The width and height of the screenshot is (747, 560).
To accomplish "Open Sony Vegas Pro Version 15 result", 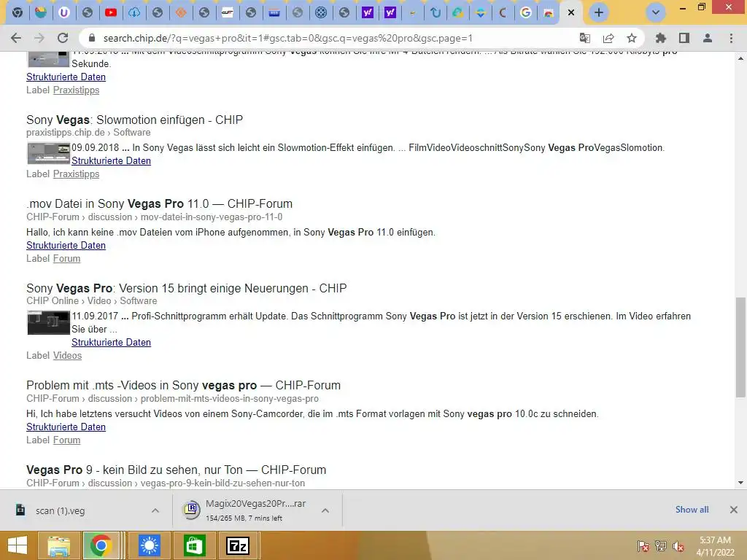I will [x=186, y=288].
